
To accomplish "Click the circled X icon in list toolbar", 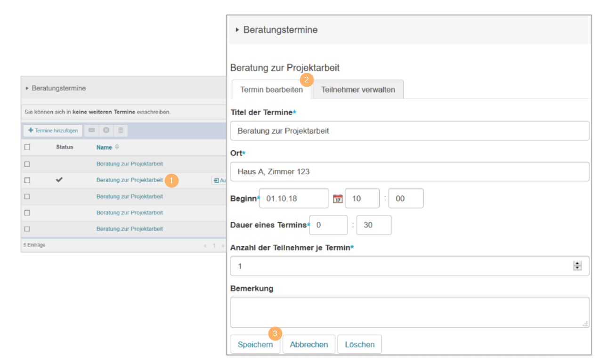I will coord(106,130).
